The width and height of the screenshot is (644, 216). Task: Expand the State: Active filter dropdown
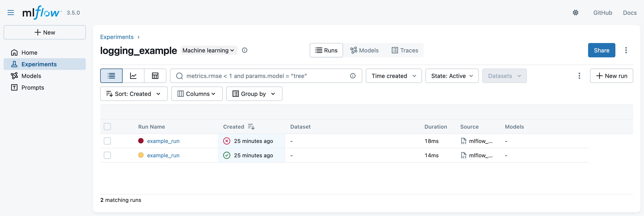tap(452, 76)
